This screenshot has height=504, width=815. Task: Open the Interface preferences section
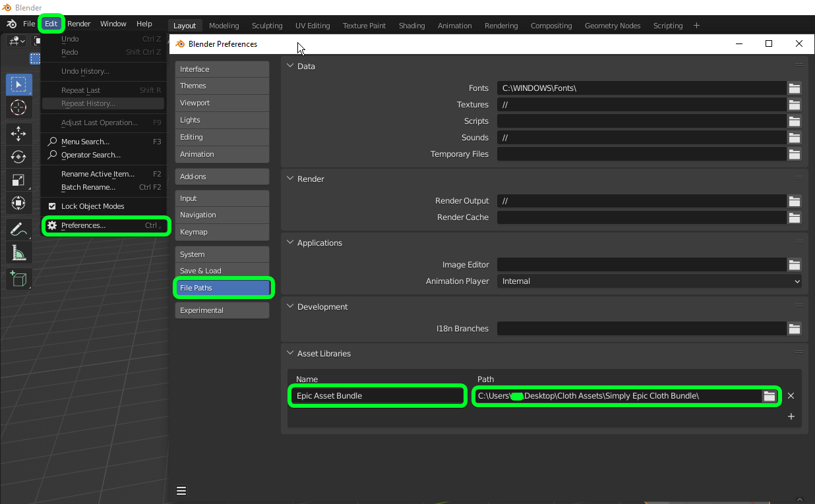click(222, 69)
